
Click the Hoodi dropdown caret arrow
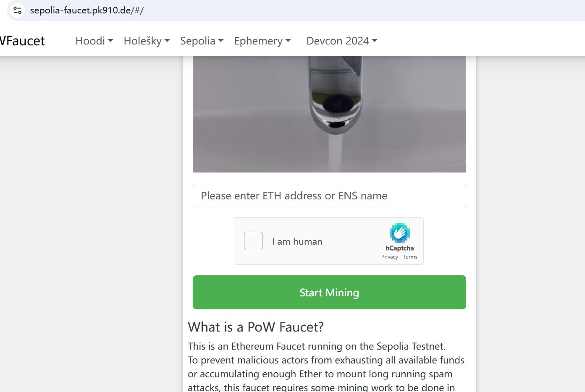(x=110, y=41)
